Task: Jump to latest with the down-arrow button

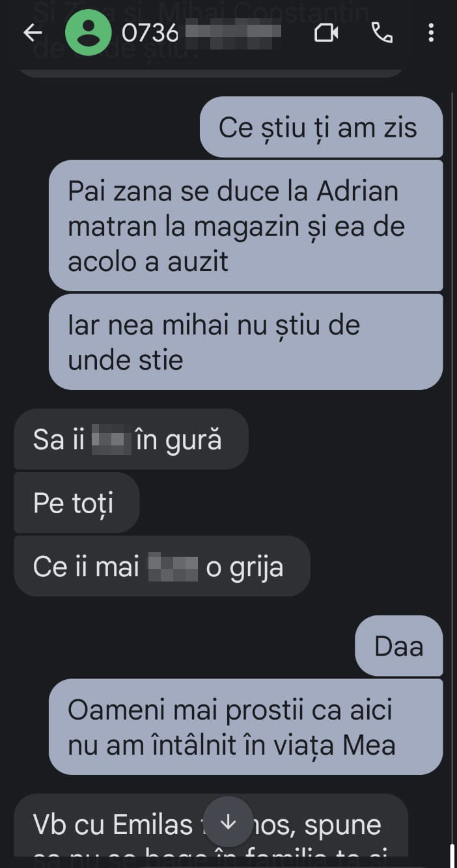Action: (228, 822)
